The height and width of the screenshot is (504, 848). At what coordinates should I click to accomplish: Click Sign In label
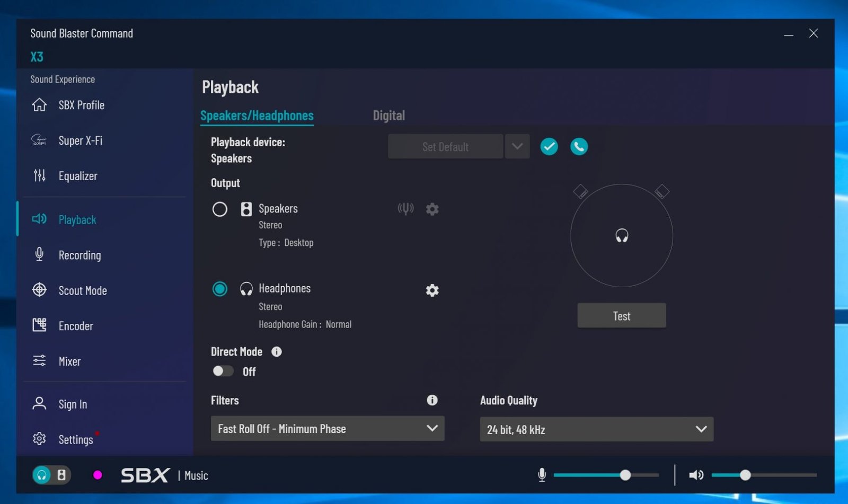(x=73, y=404)
